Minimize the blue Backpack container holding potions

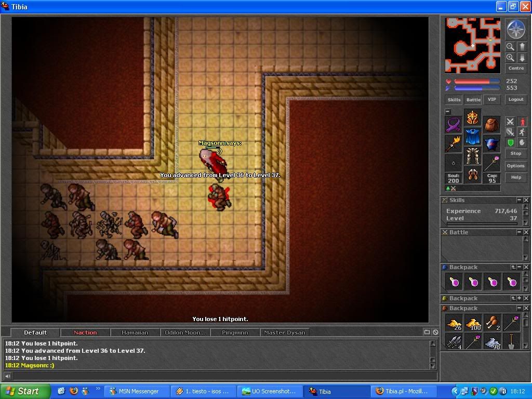(519, 267)
